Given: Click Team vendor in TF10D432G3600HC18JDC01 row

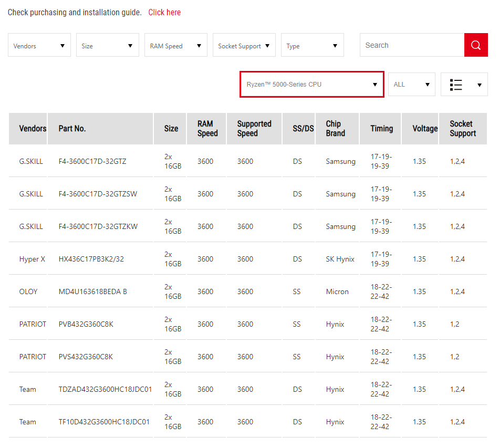Looking at the screenshot, I should pyautogui.click(x=28, y=422).
